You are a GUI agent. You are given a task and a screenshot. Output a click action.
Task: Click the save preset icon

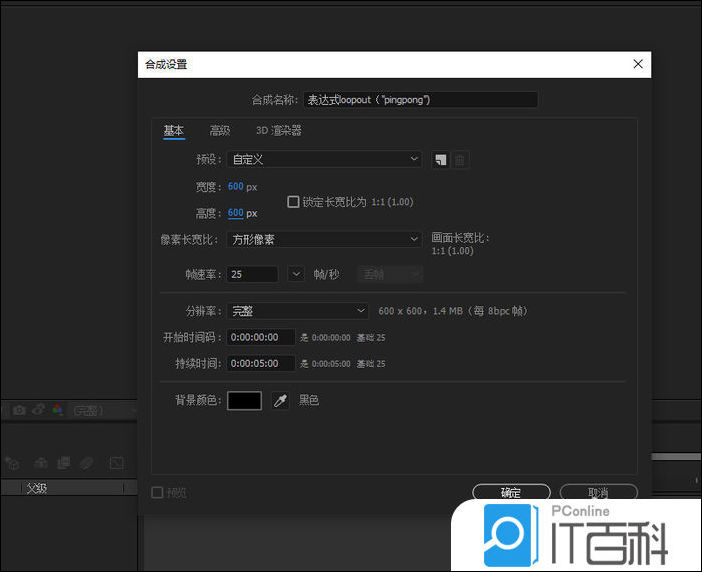tap(440, 159)
